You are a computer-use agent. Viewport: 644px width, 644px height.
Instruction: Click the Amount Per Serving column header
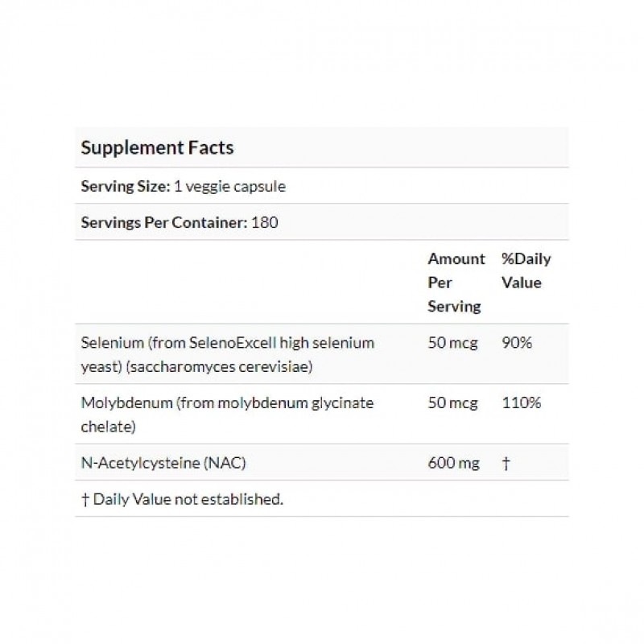tap(456, 283)
